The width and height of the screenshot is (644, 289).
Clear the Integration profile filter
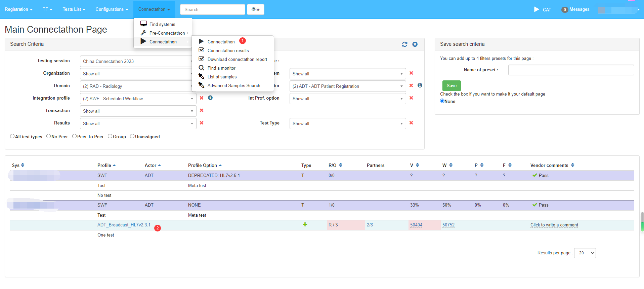(x=202, y=98)
